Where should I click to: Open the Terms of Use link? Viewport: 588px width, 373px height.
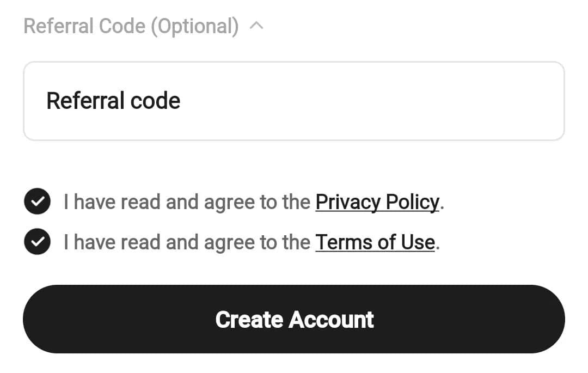pyautogui.click(x=375, y=242)
